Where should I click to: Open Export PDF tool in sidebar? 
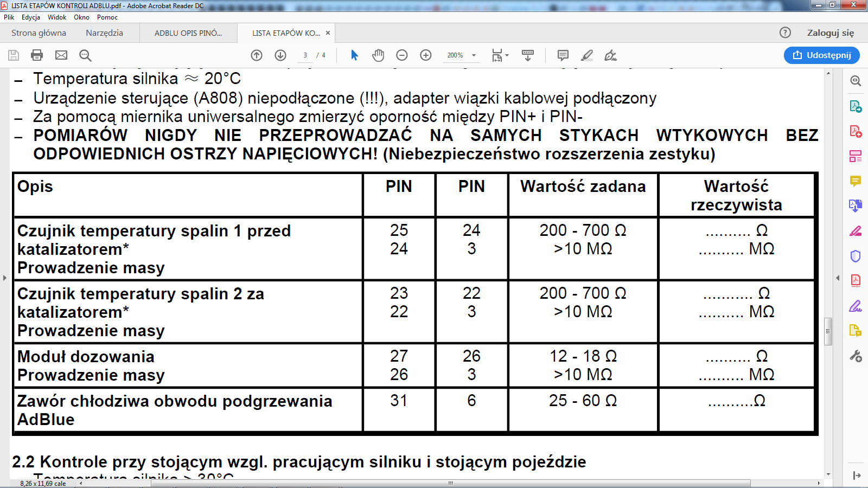pos(856,106)
